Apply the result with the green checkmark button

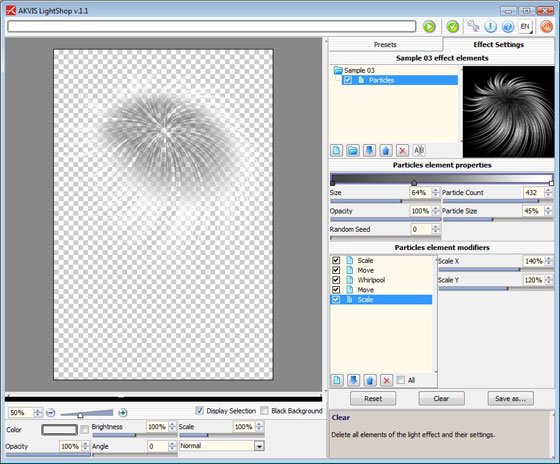pyautogui.click(x=452, y=26)
